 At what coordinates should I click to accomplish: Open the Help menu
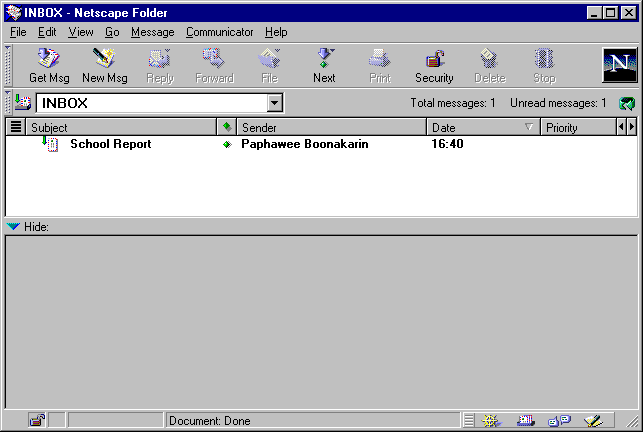(276, 32)
